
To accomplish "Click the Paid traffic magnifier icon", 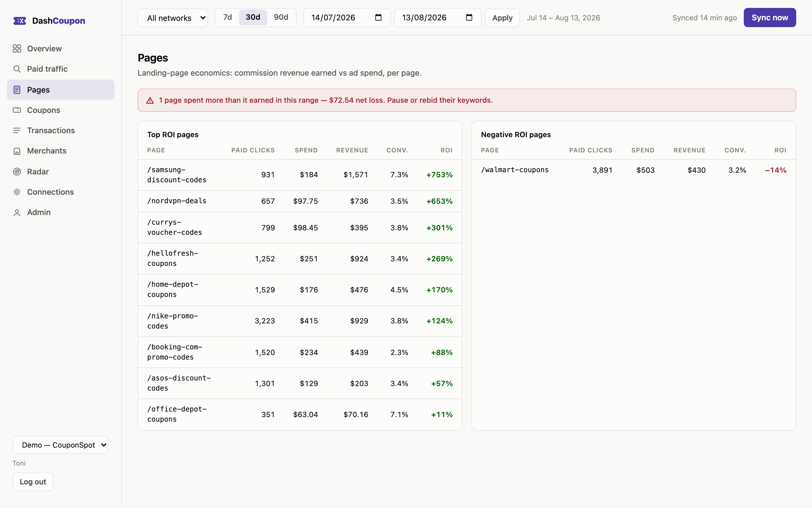I will click(17, 69).
